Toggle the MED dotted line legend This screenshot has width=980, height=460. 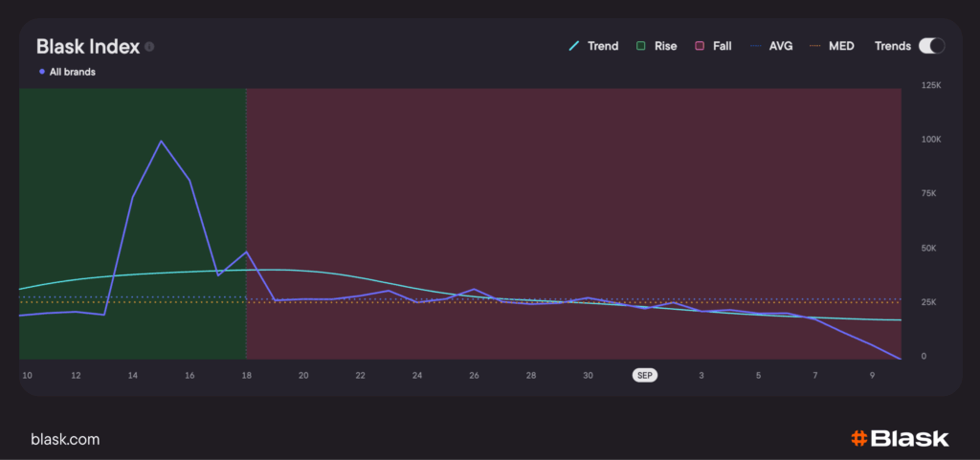(832, 46)
